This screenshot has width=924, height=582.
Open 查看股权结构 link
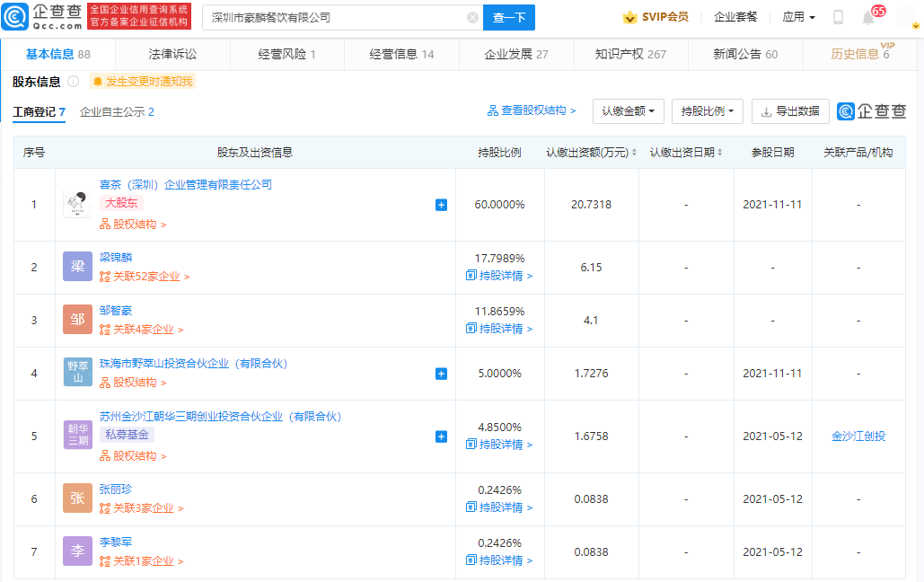[532, 110]
